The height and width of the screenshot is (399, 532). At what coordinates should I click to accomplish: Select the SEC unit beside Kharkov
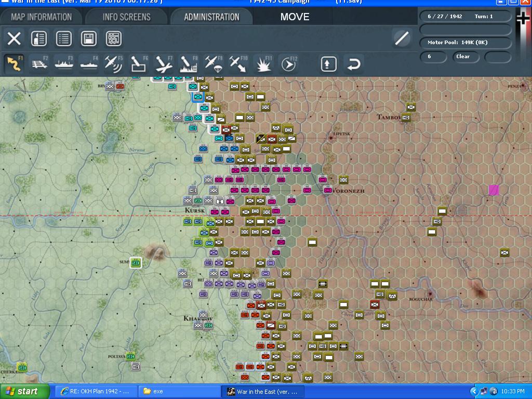[x=208, y=325]
